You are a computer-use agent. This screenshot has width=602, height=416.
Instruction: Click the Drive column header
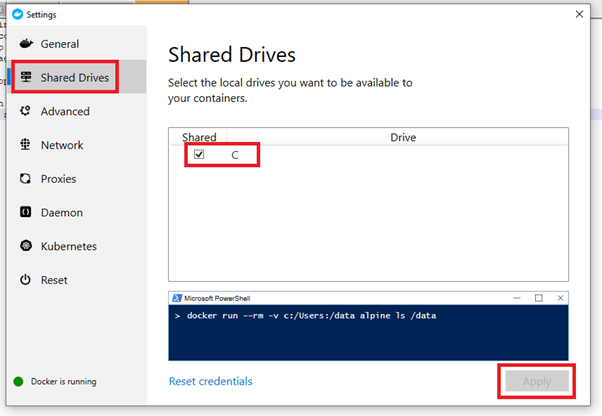403,137
